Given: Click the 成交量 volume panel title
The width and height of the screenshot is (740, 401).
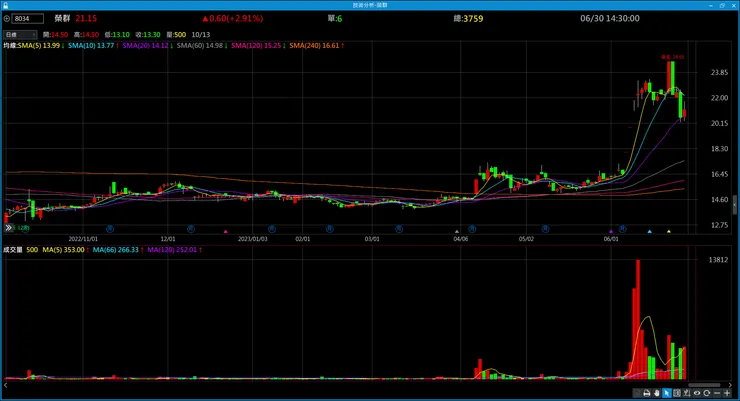Looking at the screenshot, I should [13, 250].
